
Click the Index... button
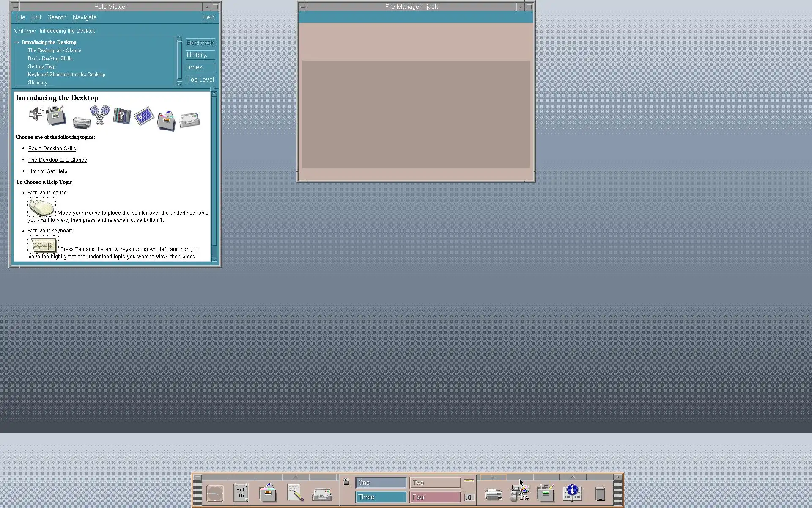(200, 67)
